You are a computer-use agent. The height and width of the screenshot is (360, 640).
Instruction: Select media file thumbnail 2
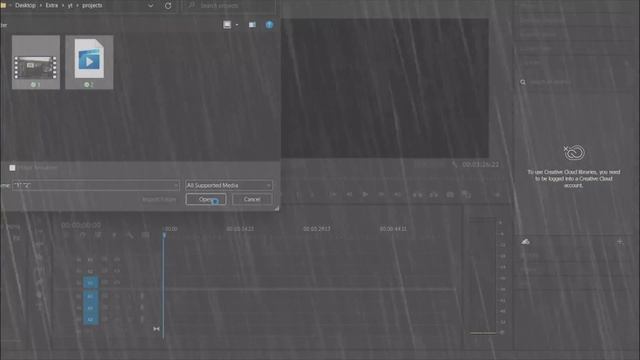pos(89,62)
